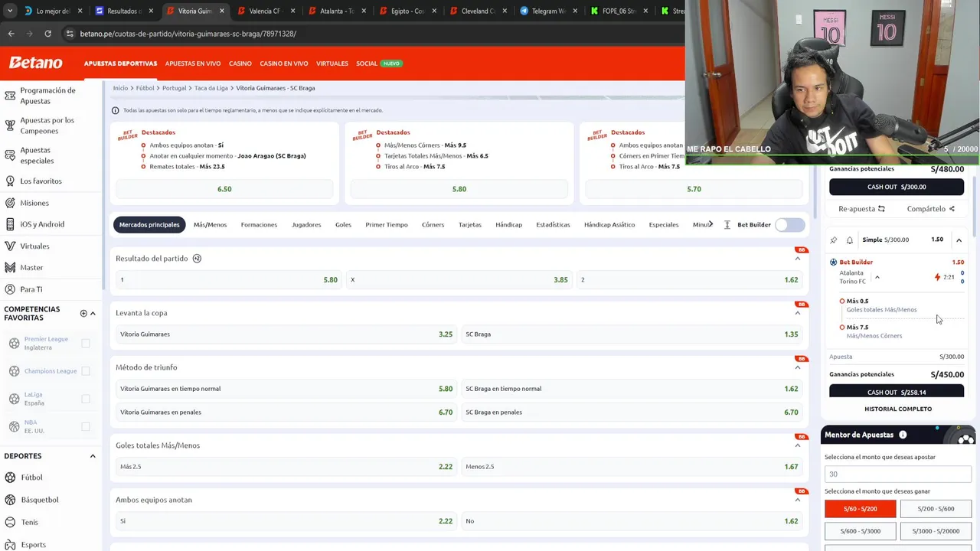This screenshot has height=551, width=980.
Task: Reload the Betano page
Action: [47, 34]
